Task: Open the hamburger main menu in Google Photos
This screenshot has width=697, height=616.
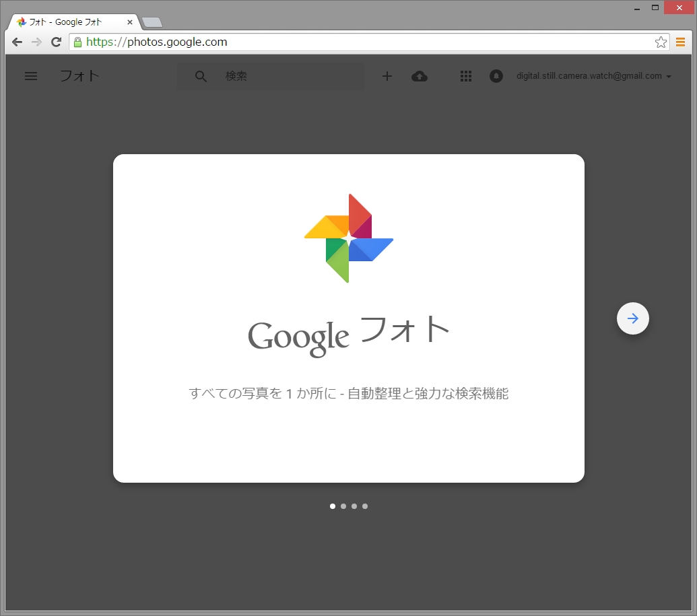Action: click(31, 76)
